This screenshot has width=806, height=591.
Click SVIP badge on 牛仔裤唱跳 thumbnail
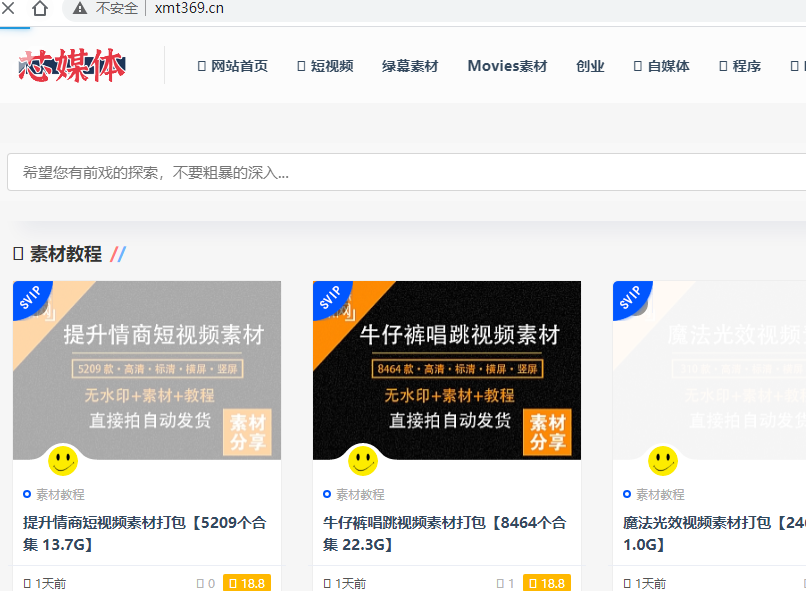tap(330, 299)
